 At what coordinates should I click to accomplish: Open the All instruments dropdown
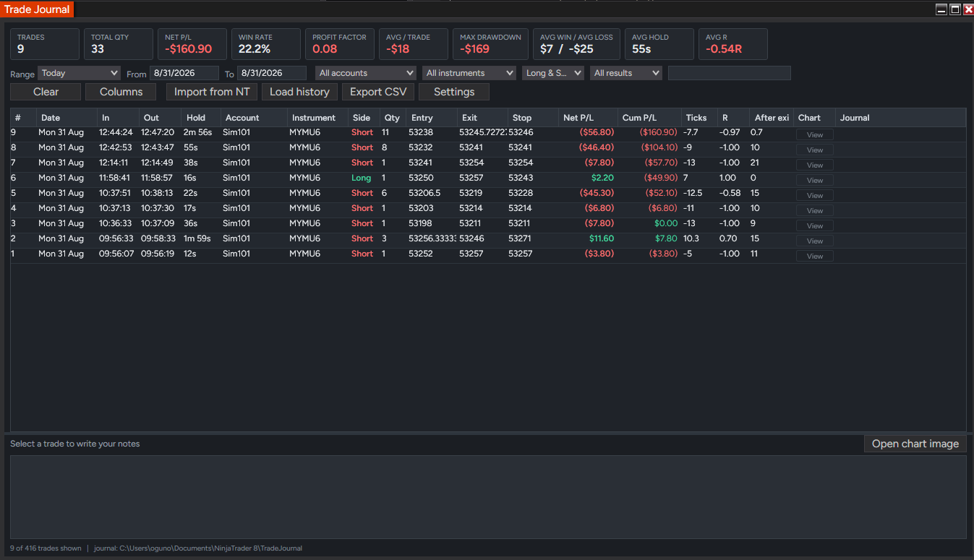[469, 73]
